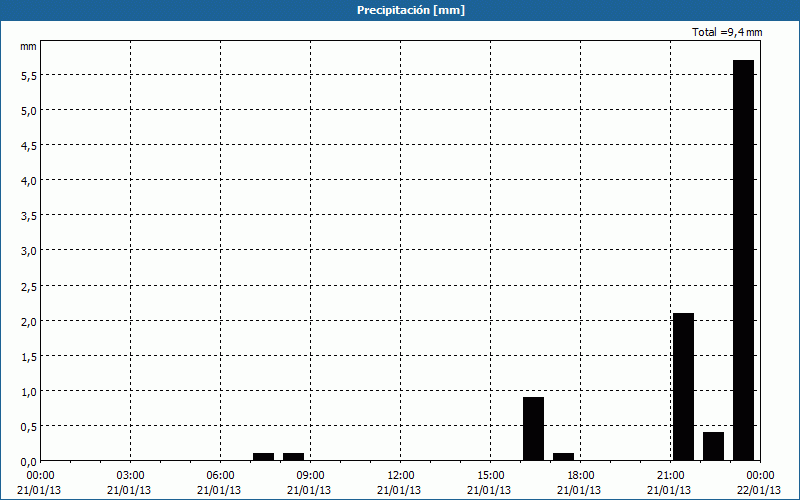The width and height of the screenshot is (800, 500).
Task: Click the 06:00 time axis label
Action: (x=220, y=476)
